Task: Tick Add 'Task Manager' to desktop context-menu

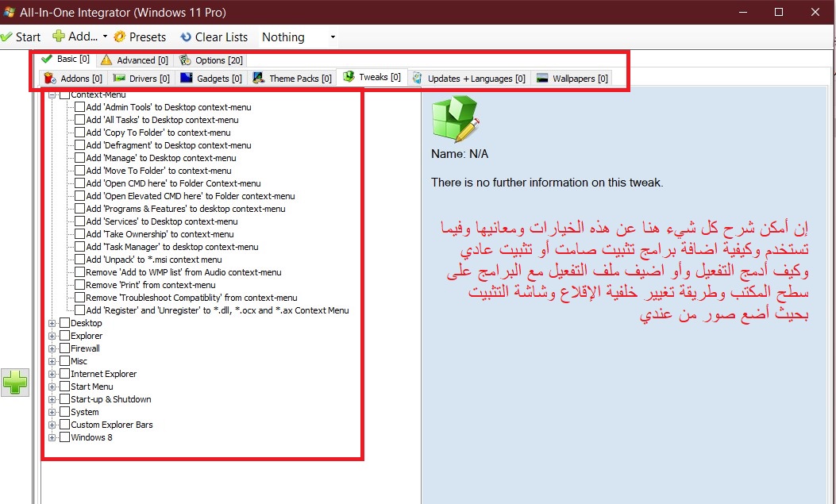Action: (80, 247)
